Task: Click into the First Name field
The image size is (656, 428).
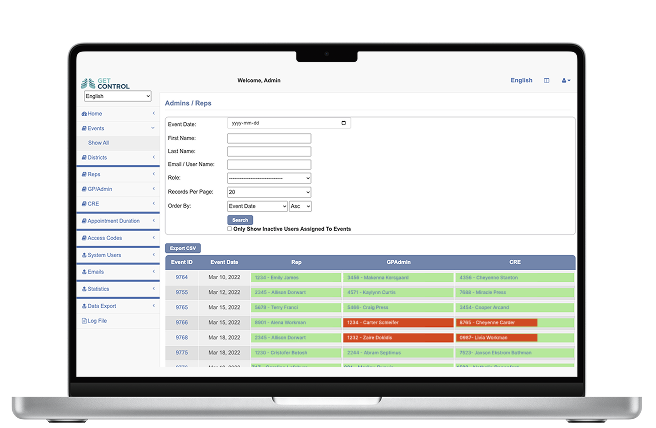Action: click(269, 138)
